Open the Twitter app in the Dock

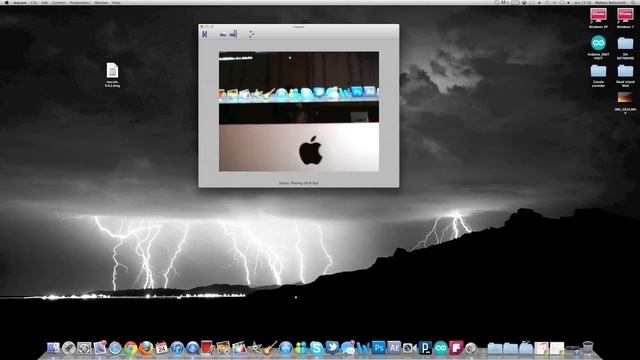pos(332,348)
